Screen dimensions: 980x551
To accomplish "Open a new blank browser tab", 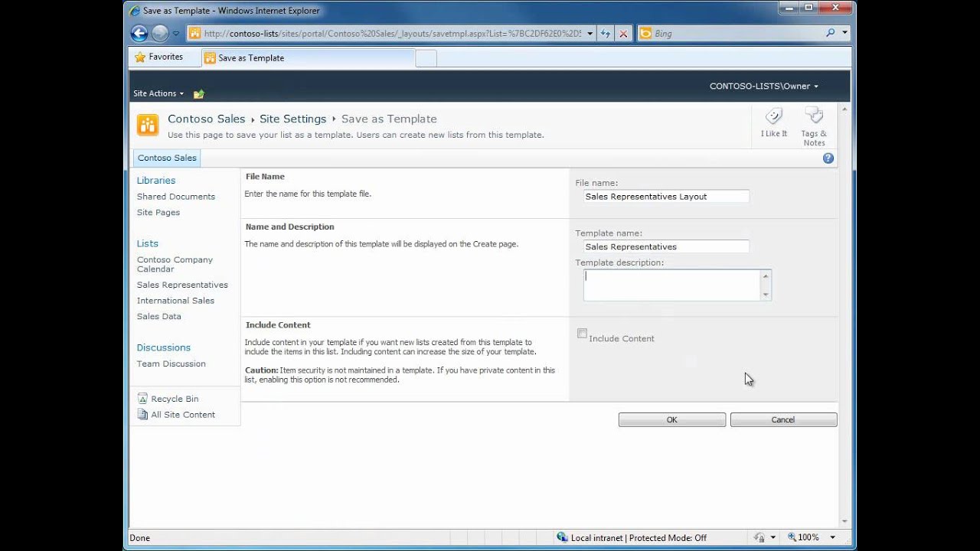I will [426, 58].
